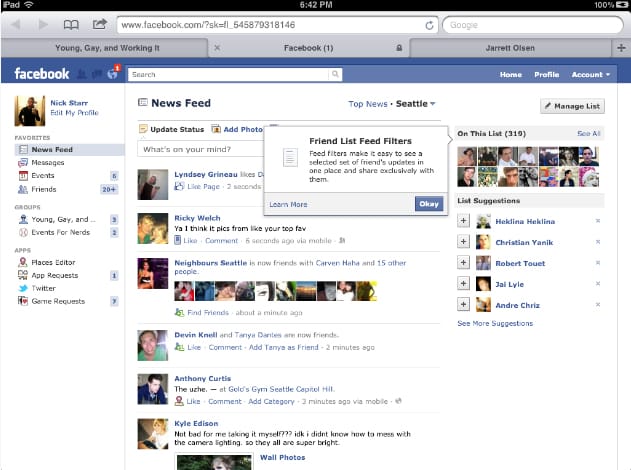Add Andre Chriz to list with plus
Image resolution: width=631 pixels, height=470 pixels.
(x=463, y=304)
